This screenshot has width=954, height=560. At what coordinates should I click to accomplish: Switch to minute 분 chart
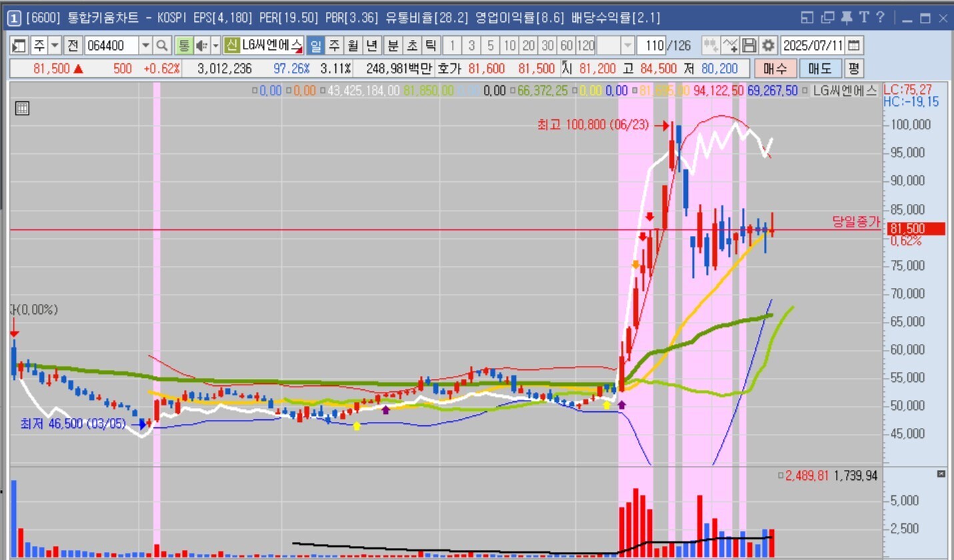(x=393, y=45)
